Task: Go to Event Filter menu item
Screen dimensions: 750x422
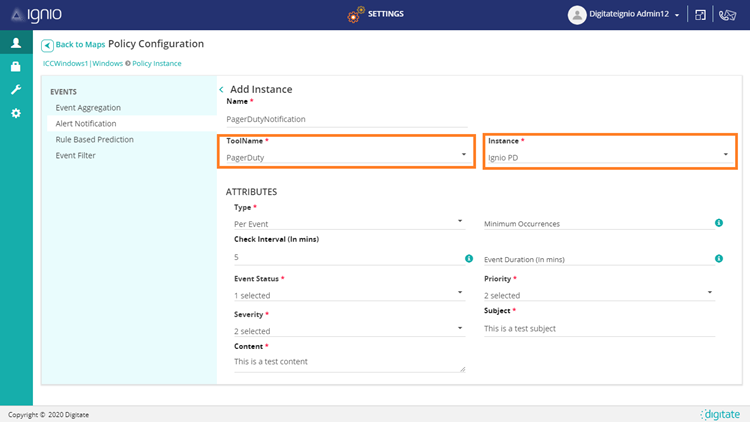Action: tap(76, 155)
